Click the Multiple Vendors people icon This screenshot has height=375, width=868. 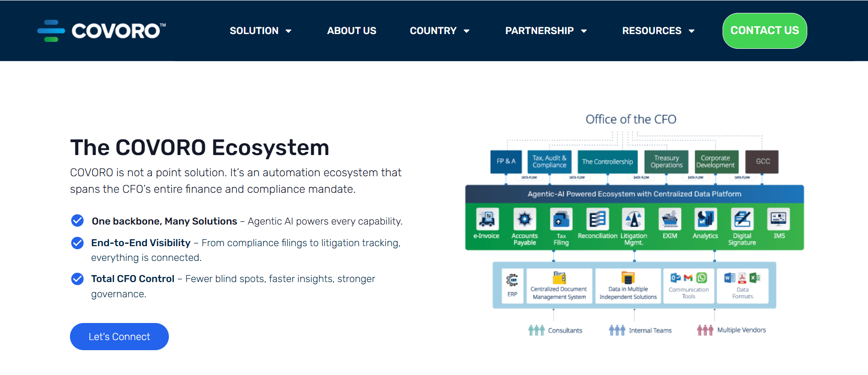[x=705, y=330]
